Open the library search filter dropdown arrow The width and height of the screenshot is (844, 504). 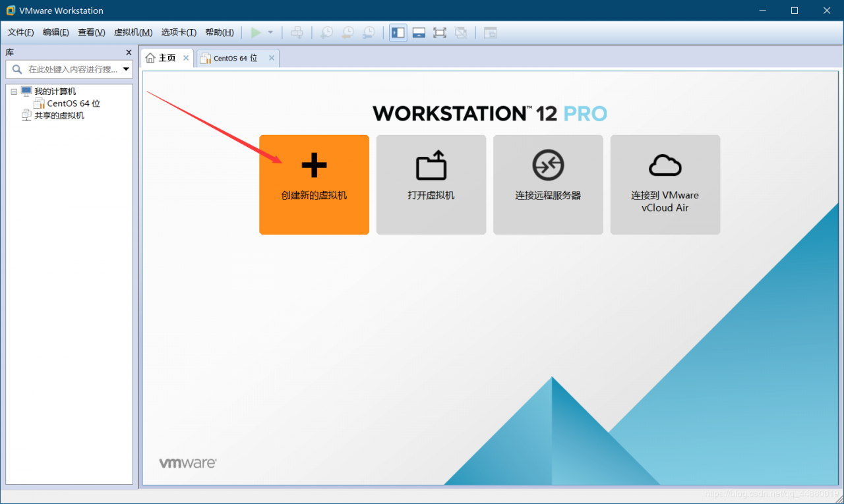click(x=126, y=69)
